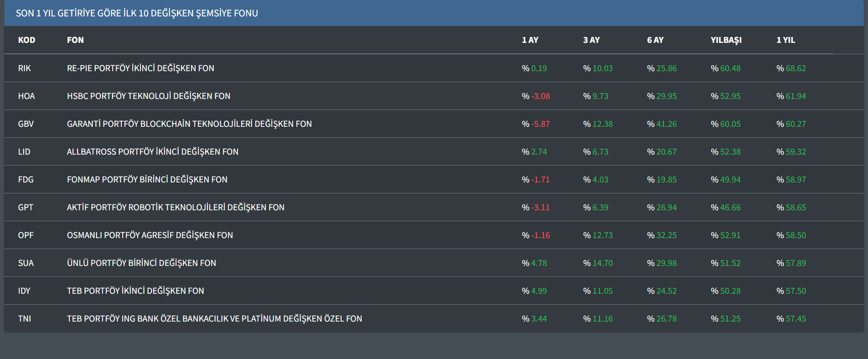
Task: Open HSBC PORTFÖY TEKNOLOJİ DEĞİŞKEN FON
Action: pyautogui.click(x=149, y=96)
